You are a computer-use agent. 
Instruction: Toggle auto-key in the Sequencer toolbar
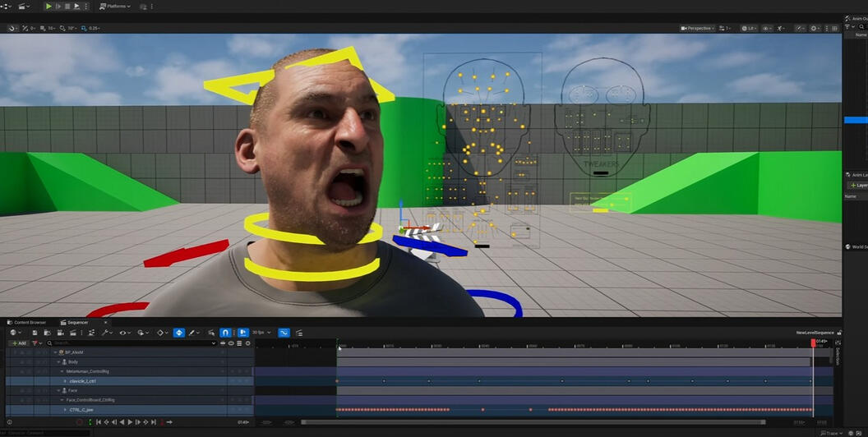click(179, 333)
